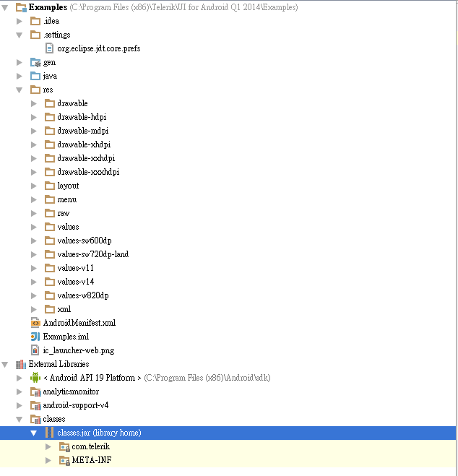This screenshot has height=476, width=458.
Task: Select the ic_launcher-web.png file name
Action: [79, 350]
